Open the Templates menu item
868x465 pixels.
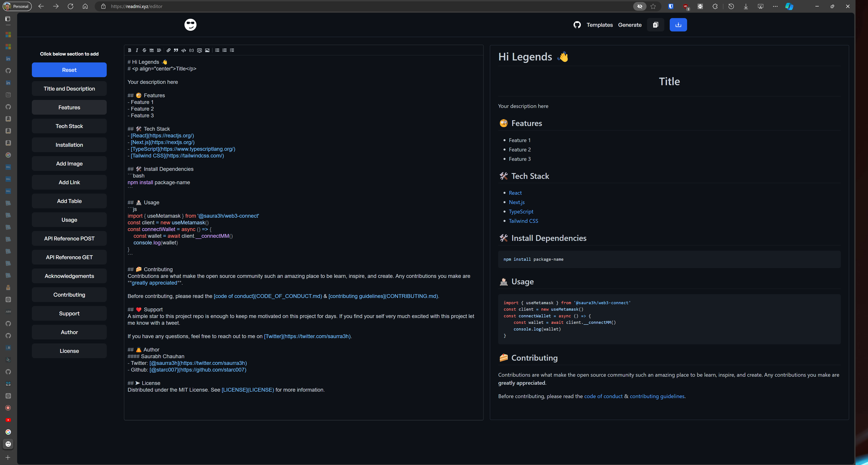click(600, 25)
